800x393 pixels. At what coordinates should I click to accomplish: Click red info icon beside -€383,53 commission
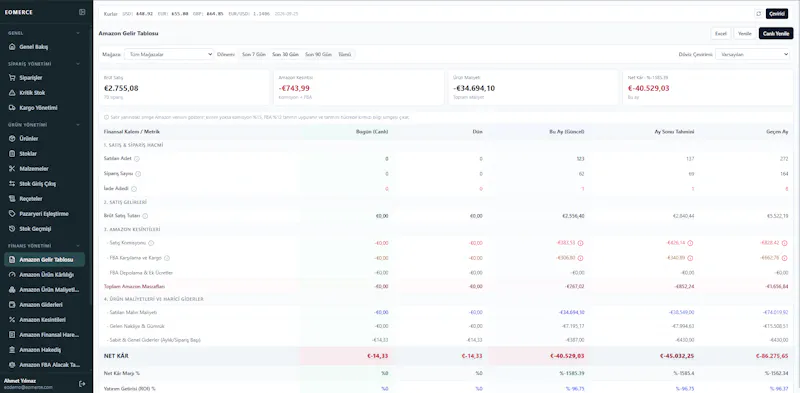581,243
